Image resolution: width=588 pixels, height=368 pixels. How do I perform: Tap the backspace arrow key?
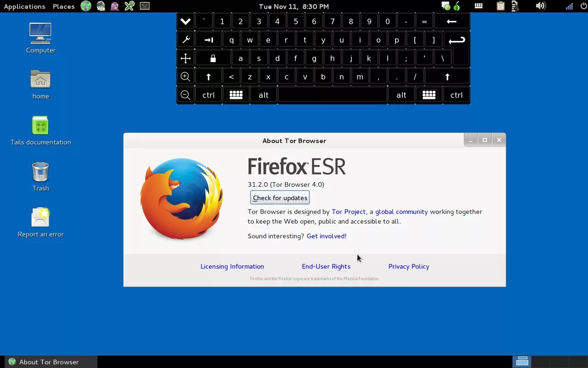pyautogui.click(x=452, y=21)
